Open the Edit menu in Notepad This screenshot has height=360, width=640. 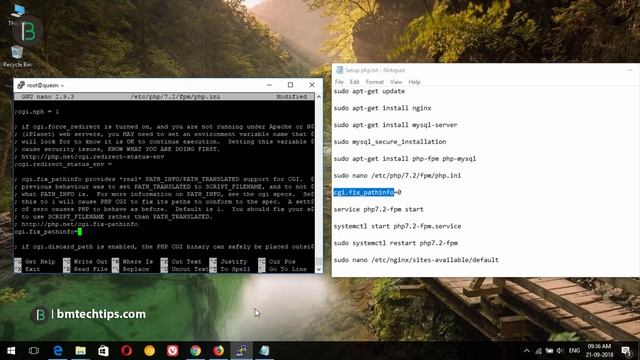[x=354, y=82]
